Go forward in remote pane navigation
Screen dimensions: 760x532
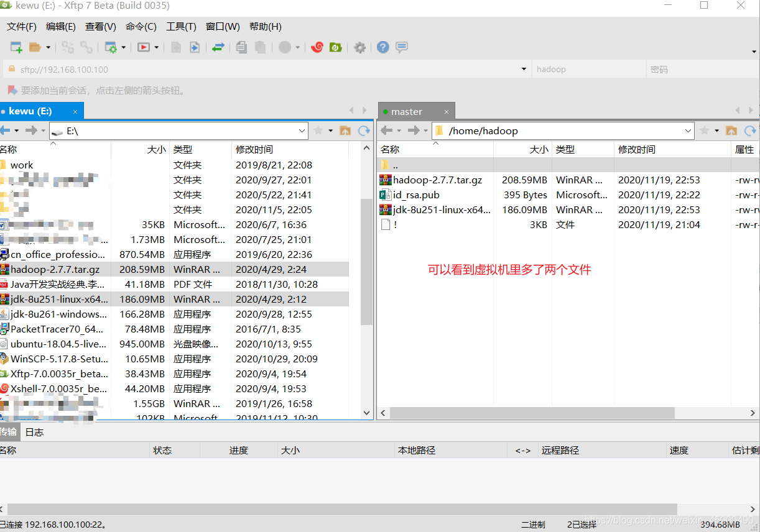coord(413,131)
